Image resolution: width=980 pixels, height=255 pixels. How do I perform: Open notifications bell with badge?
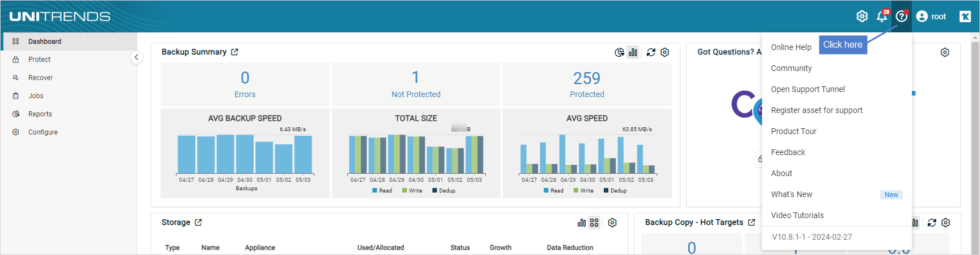pos(882,16)
